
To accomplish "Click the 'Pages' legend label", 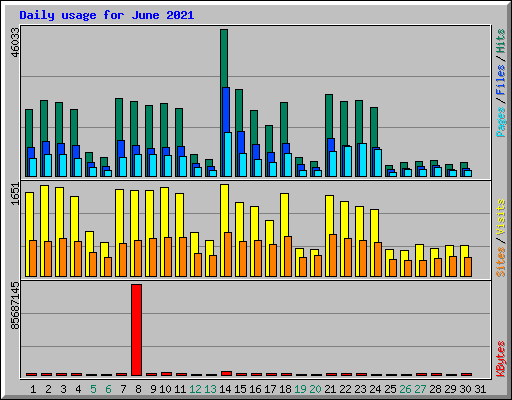I will pos(501,122).
